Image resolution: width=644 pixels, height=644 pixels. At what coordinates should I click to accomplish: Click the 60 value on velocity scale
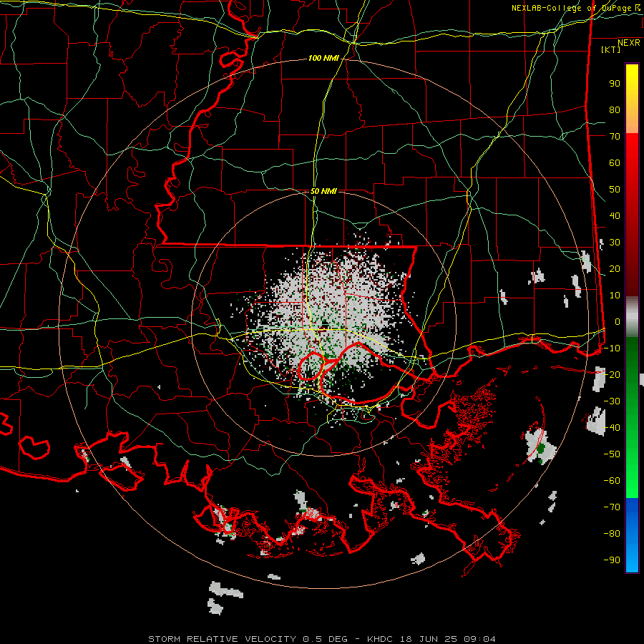615,163
